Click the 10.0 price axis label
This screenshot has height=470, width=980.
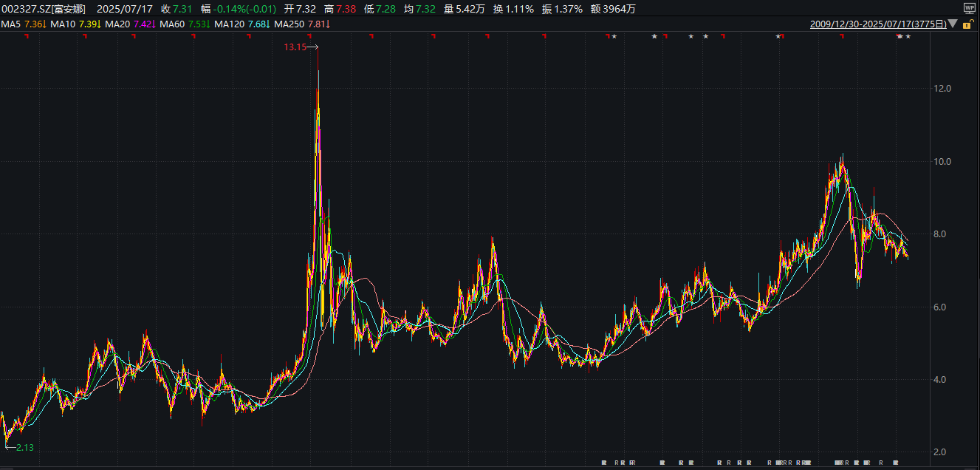tap(942, 162)
